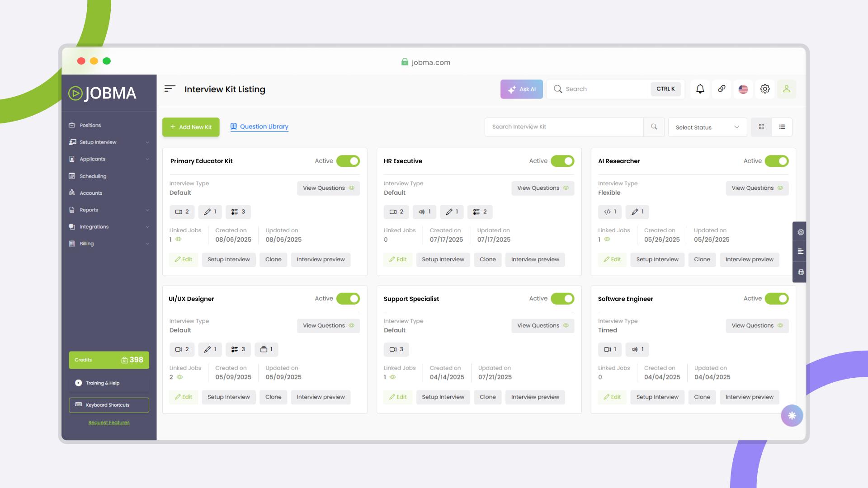Open the Select Status dropdown
This screenshot has width=868, height=488.
(x=707, y=127)
